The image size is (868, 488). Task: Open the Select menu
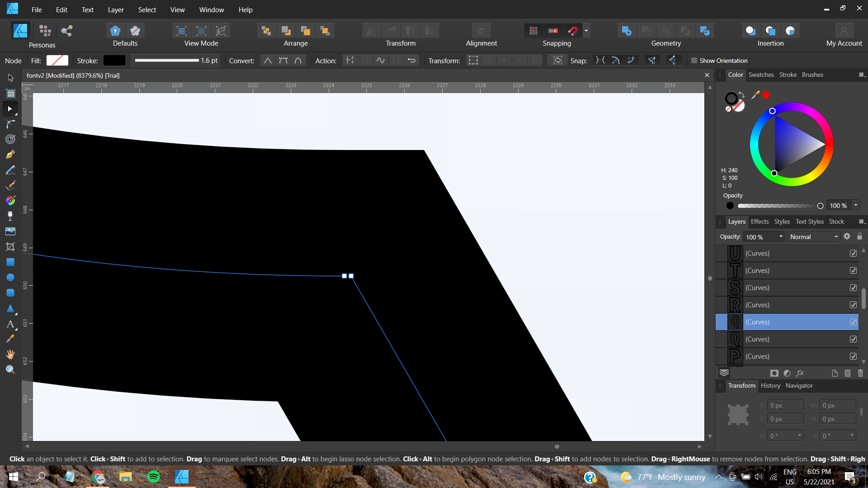click(x=147, y=10)
